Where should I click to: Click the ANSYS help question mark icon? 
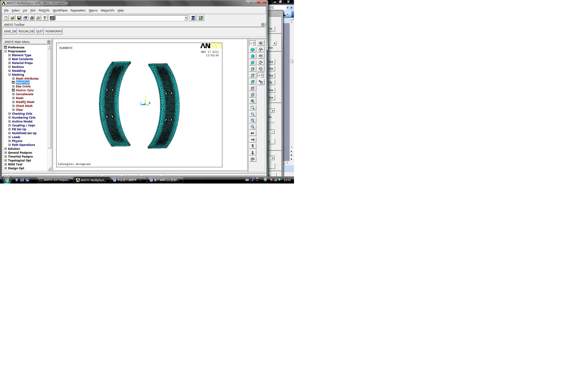pyautogui.click(x=45, y=18)
